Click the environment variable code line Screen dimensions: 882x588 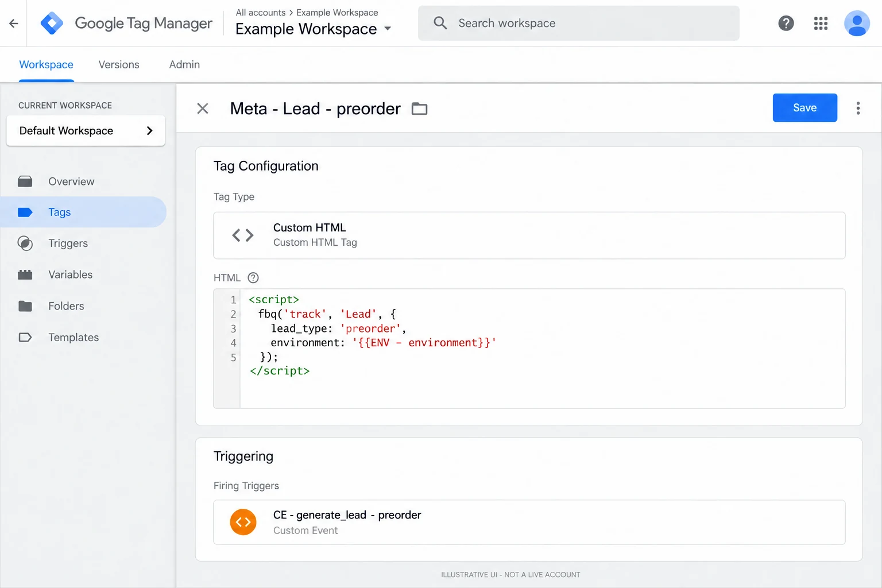click(384, 343)
